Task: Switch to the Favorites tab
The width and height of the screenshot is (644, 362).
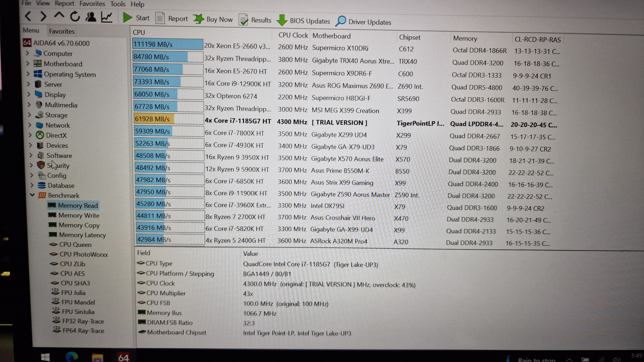Action: [x=62, y=31]
